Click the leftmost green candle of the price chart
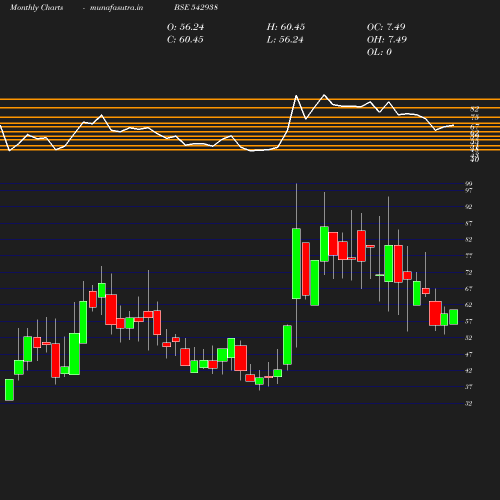Image resolution: width=500 pixels, height=500 pixels. tap(9, 390)
